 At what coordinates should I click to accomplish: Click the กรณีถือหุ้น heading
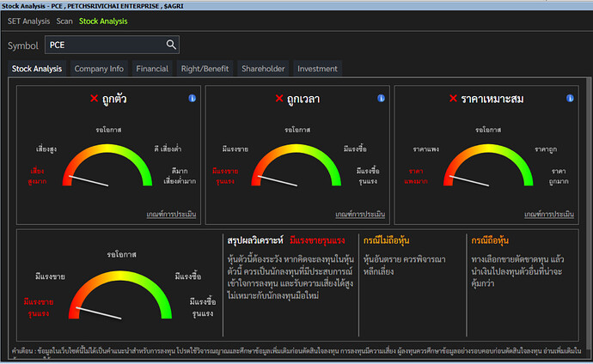(490, 240)
